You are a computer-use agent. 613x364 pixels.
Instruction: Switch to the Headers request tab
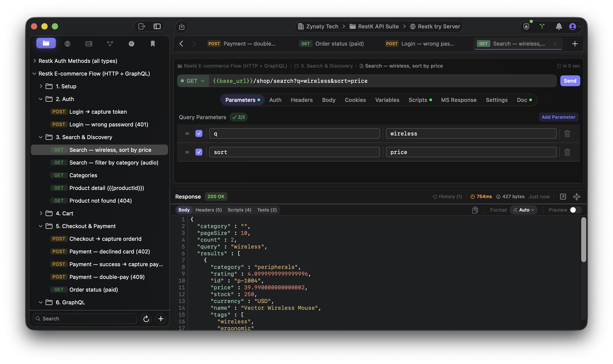pos(302,100)
